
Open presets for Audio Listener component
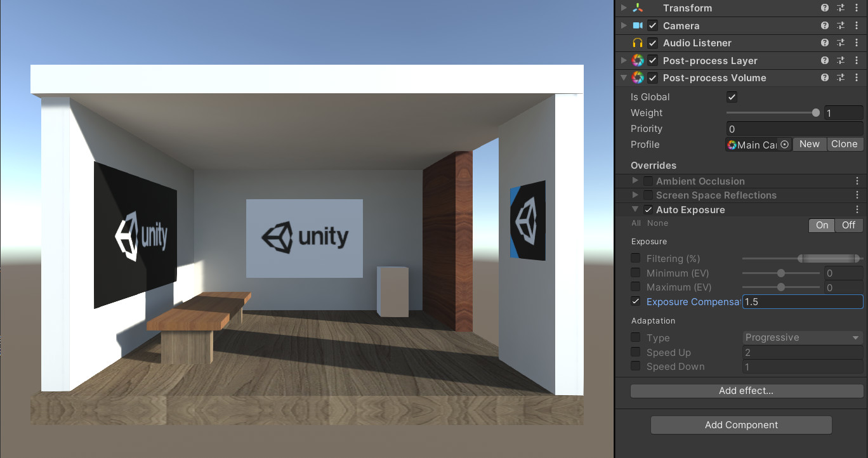(841, 43)
